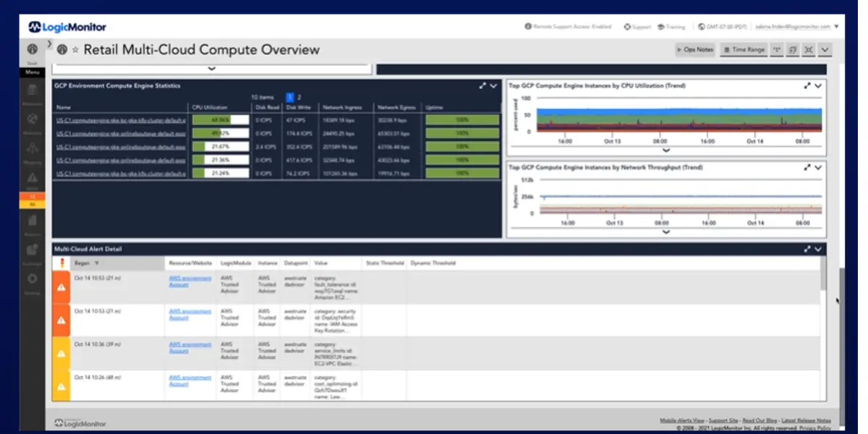Expand the collapsed white widget above GCP statistics
The width and height of the screenshot is (868, 434).
(x=212, y=69)
